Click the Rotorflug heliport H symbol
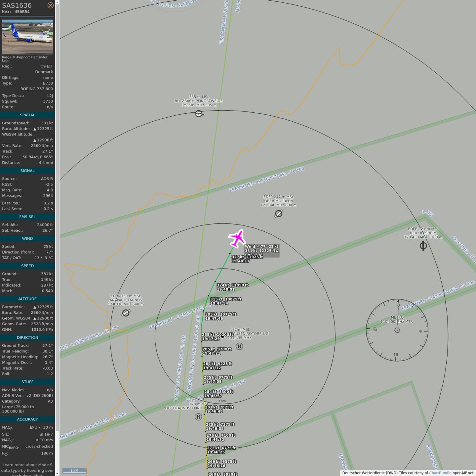 [240, 346]
